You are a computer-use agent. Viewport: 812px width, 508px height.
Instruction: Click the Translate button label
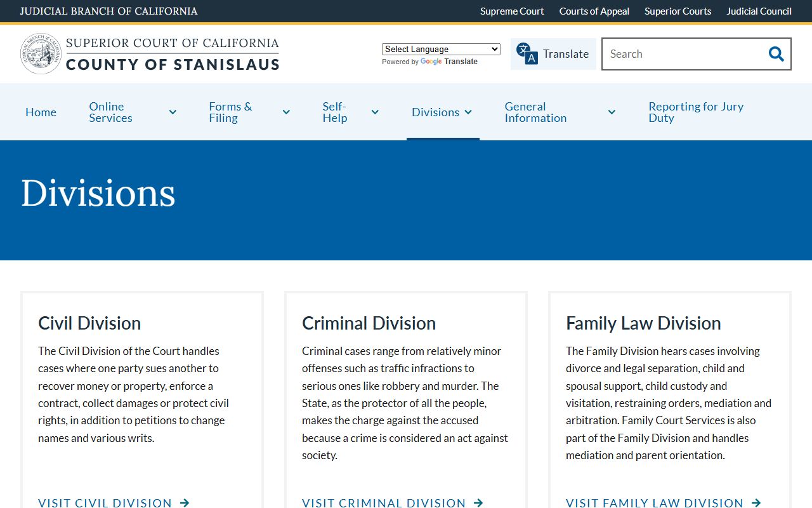pyautogui.click(x=566, y=54)
